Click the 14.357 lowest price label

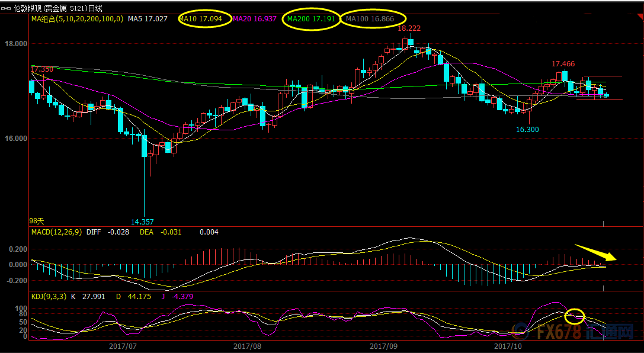click(142, 222)
